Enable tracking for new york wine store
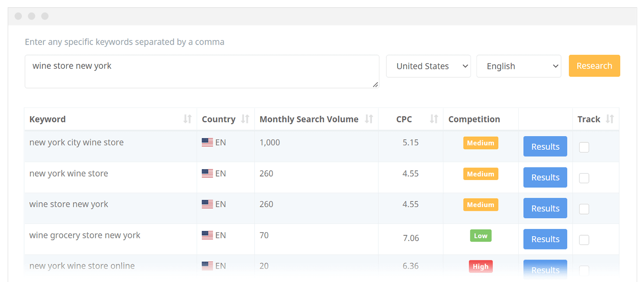 click(584, 178)
